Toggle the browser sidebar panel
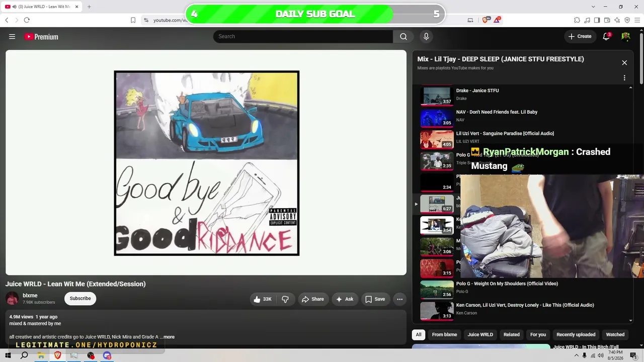Screen dimensions: 644x362 (597, 20)
